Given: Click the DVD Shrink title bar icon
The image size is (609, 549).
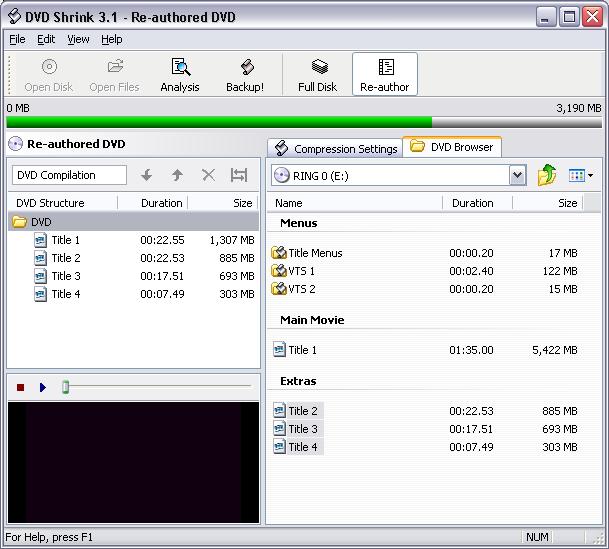Looking at the screenshot, I should click(15, 17).
